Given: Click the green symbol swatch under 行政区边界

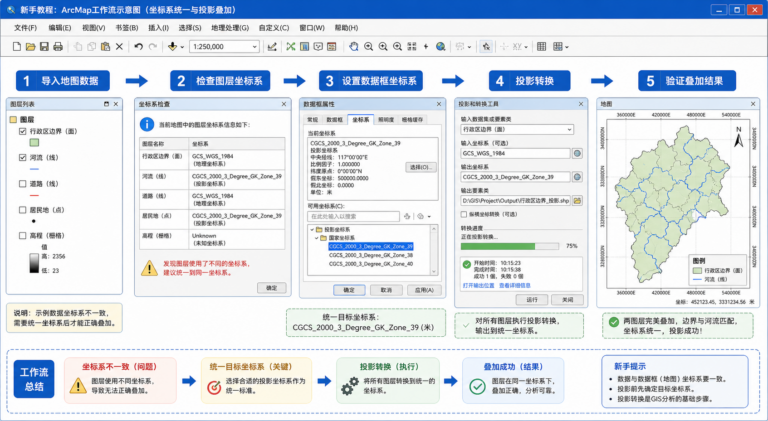Looking at the screenshot, I should tap(34, 142).
